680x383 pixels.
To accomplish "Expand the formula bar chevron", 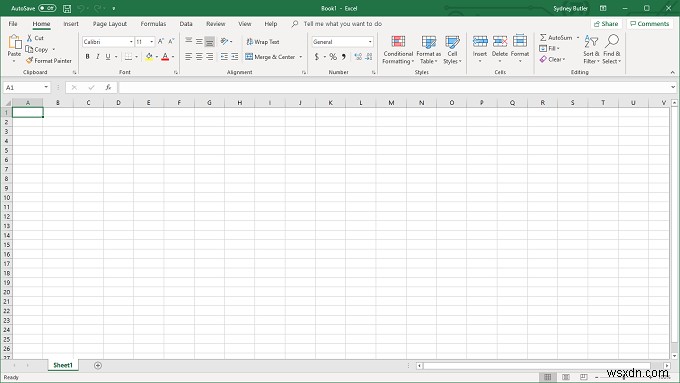I will [x=673, y=87].
